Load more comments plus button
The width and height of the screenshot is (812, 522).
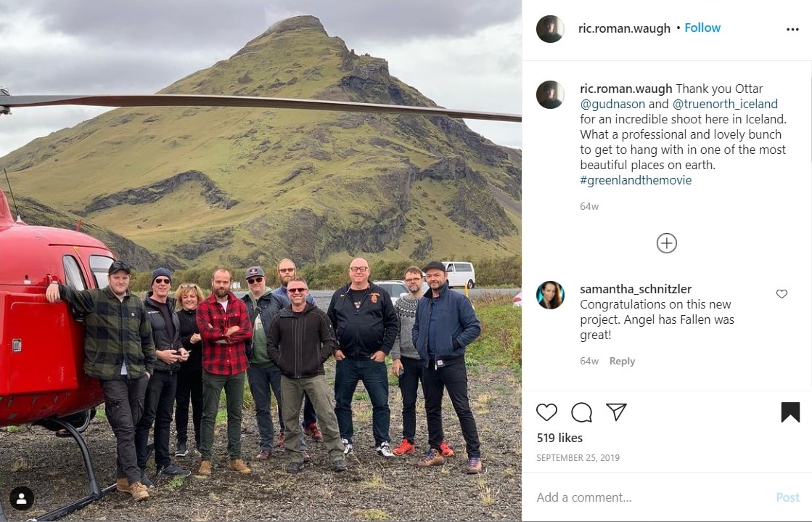click(666, 243)
